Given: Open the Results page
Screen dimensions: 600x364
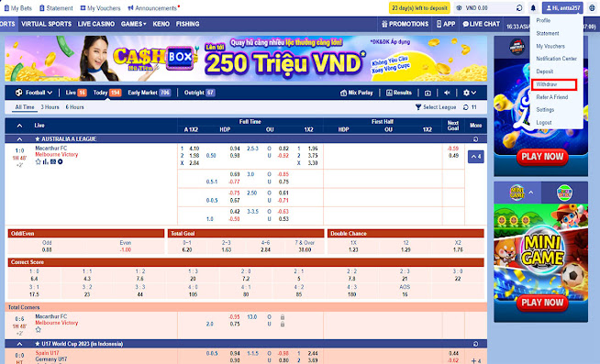Looking at the screenshot, I should point(399,93).
